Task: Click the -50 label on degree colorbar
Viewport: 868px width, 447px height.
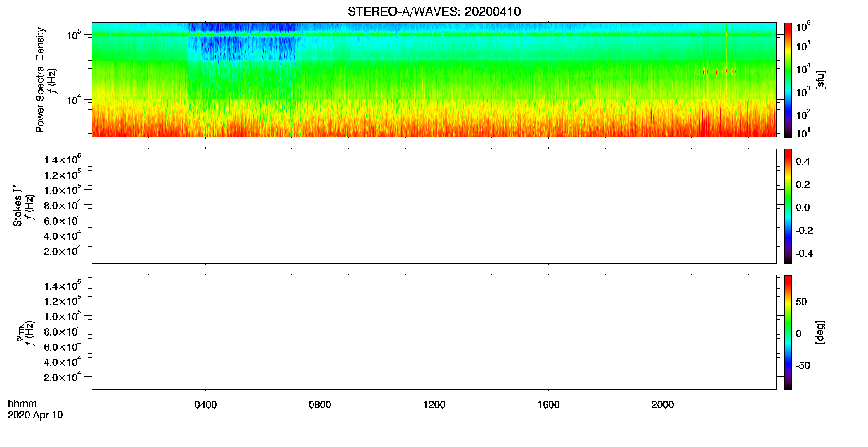Action: pos(803,366)
